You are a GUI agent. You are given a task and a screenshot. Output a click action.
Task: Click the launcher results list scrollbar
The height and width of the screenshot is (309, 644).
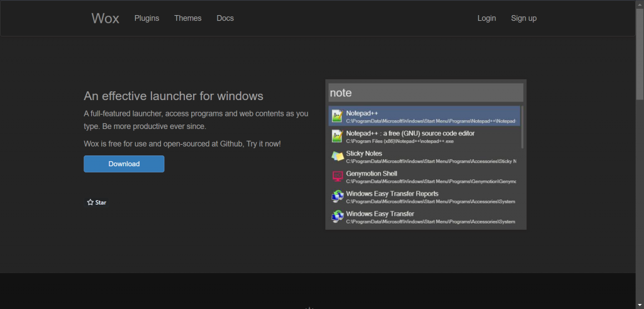click(522, 127)
